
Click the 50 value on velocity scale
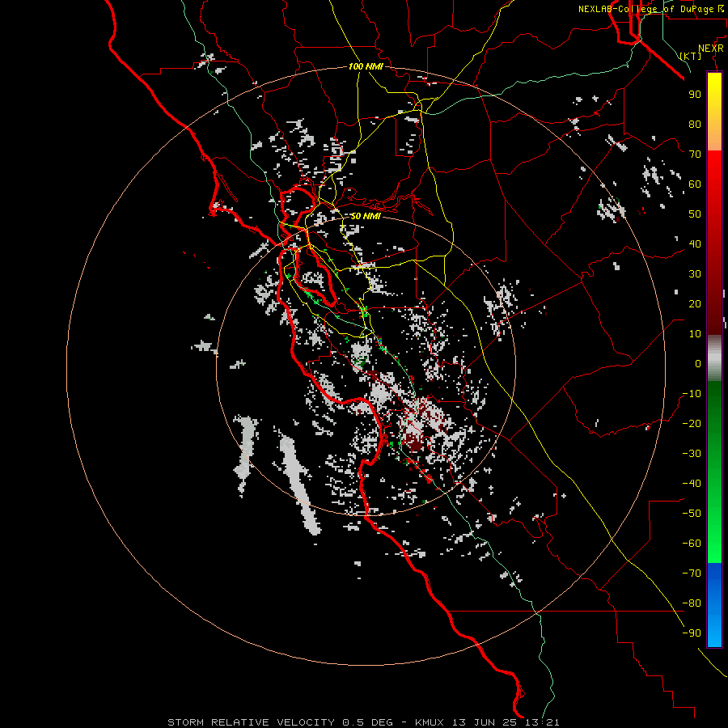(695, 214)
